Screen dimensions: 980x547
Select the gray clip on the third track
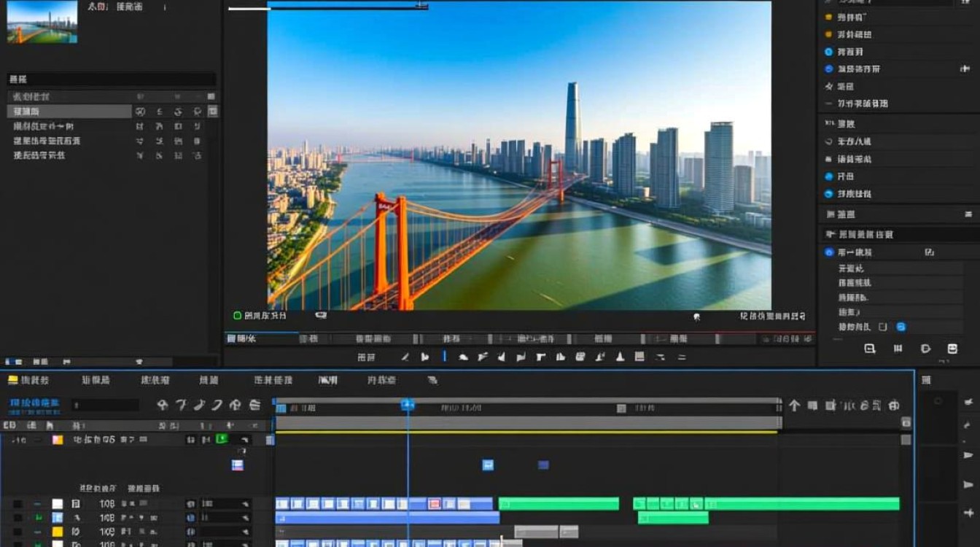(x=537, y=532)
